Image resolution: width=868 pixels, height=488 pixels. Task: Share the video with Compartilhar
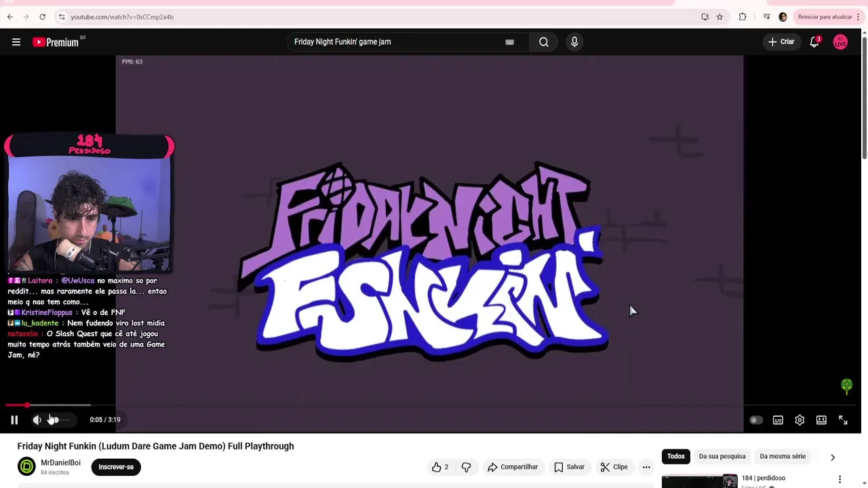click(513, 467)
